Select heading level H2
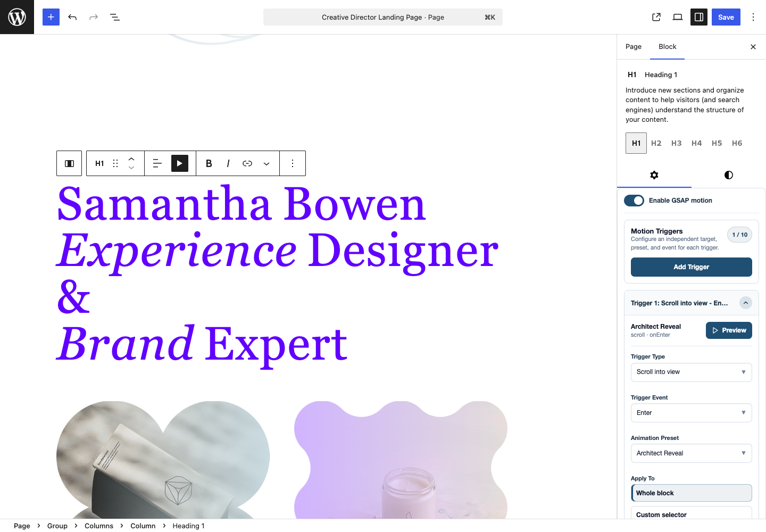 pos(656,143)
